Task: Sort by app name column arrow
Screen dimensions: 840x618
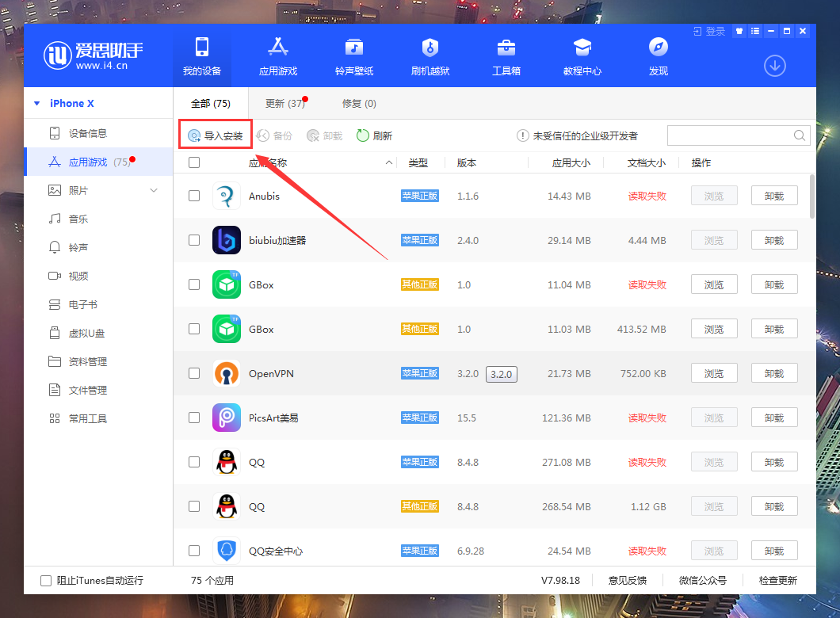Action: click(x=389, y=162)
